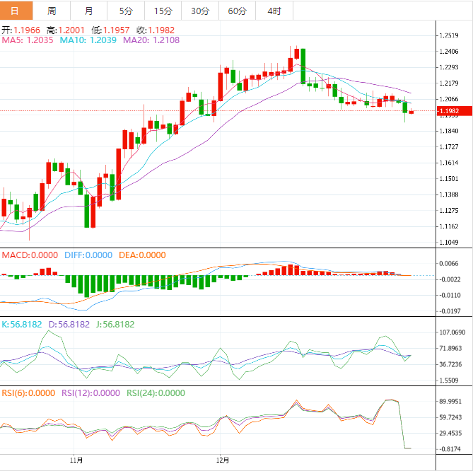Select the 15分 timeframe tab
This screenshot has width=473, height=476.
(163, 11)
